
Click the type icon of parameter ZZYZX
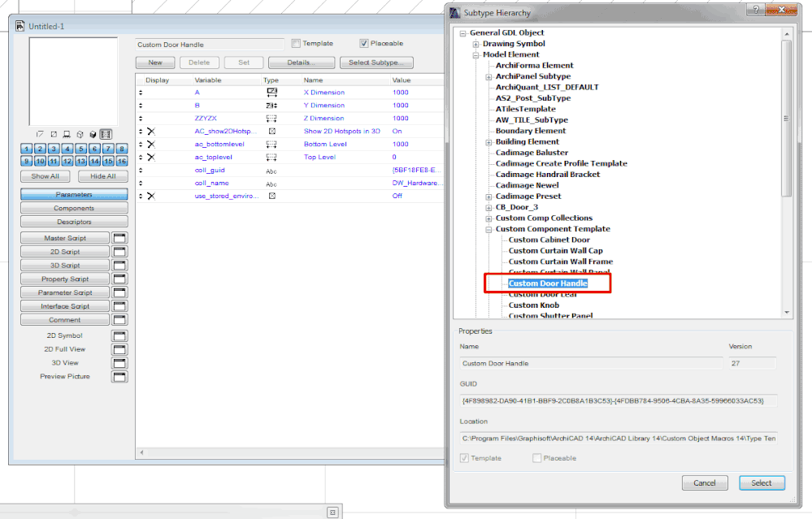[x=271, y=119]
